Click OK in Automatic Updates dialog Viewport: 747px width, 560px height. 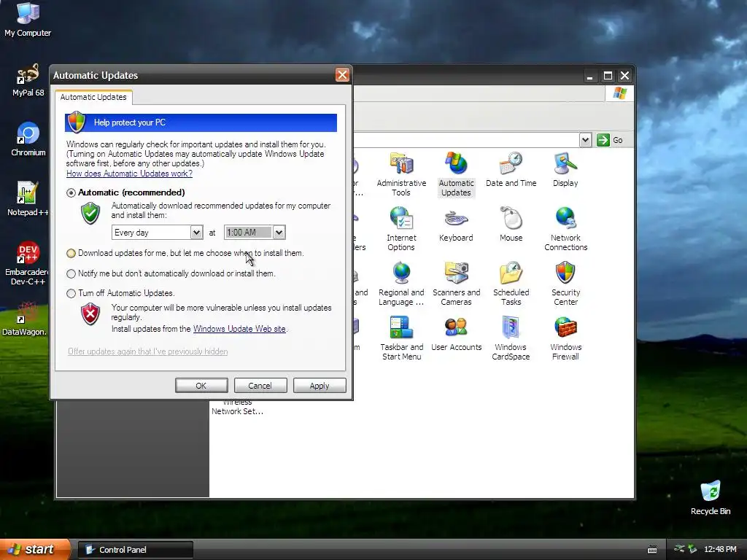coord(201,386)
